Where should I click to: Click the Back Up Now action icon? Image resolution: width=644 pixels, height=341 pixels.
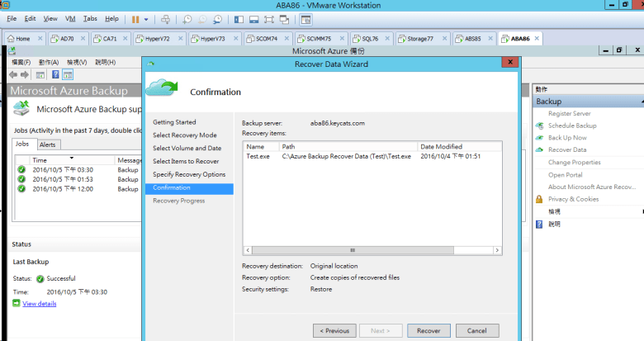540,138
